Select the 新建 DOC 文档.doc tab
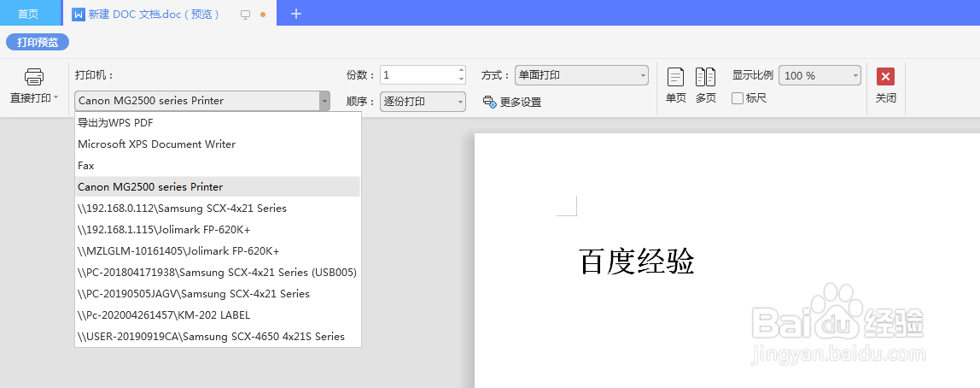This screenshot has width=980, height=388. tap(153, 15)
